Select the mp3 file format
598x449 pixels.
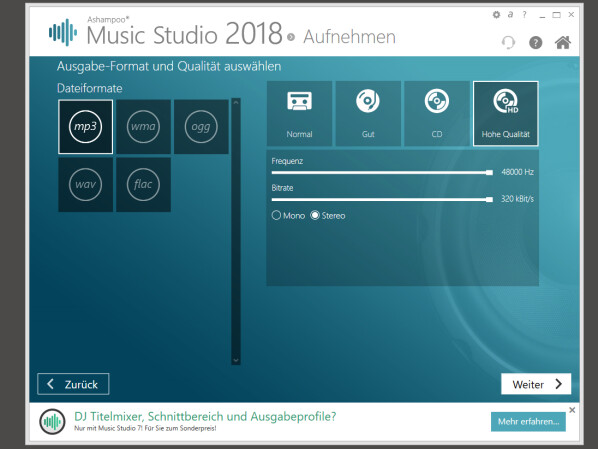coord(85,127)
